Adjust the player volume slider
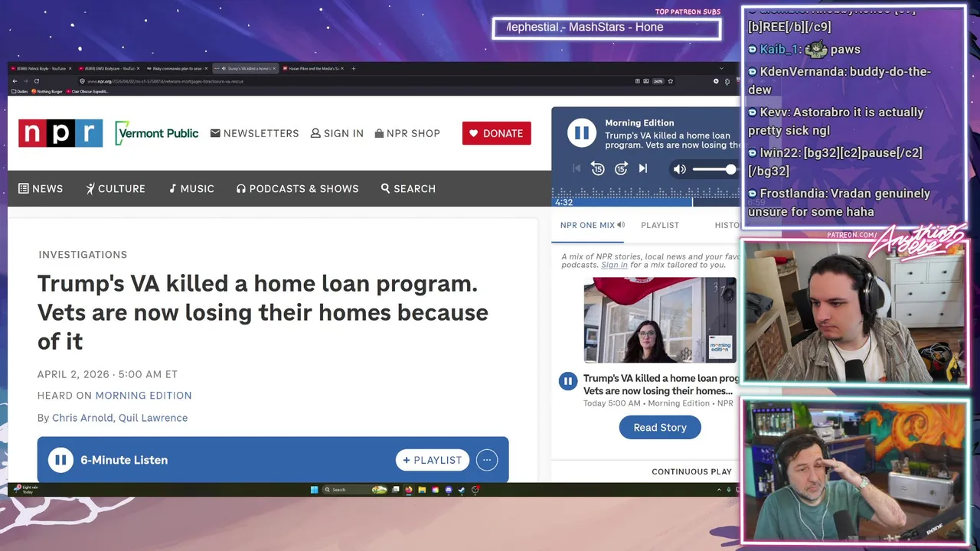980x551 pixels. point(714,169)
